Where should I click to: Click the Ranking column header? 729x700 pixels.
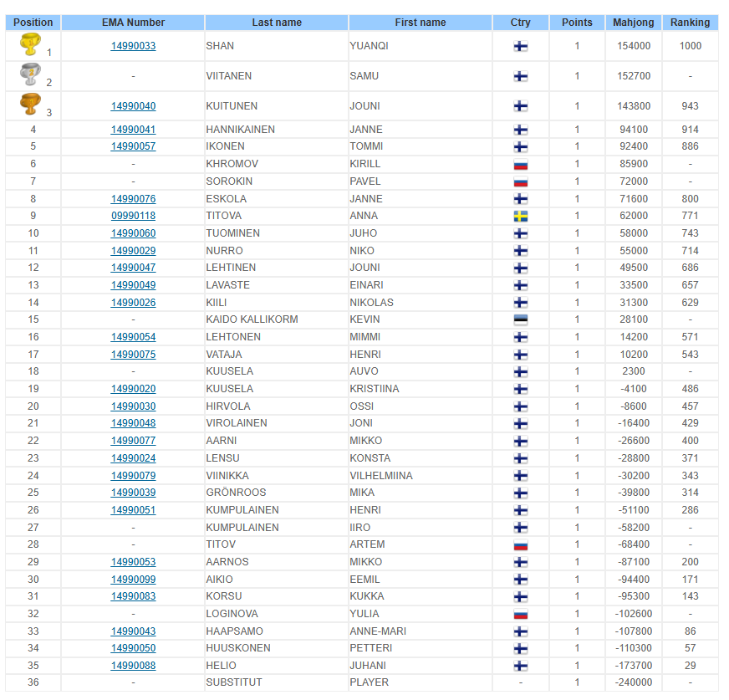coord(690,23)
